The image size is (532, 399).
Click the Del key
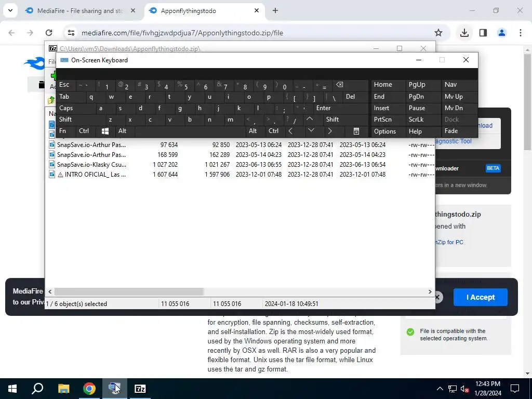click(x=355, y=97)
